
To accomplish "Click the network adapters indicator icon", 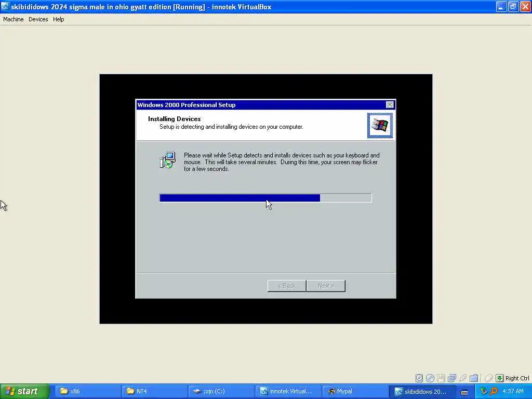I will [x=451, y=378].
